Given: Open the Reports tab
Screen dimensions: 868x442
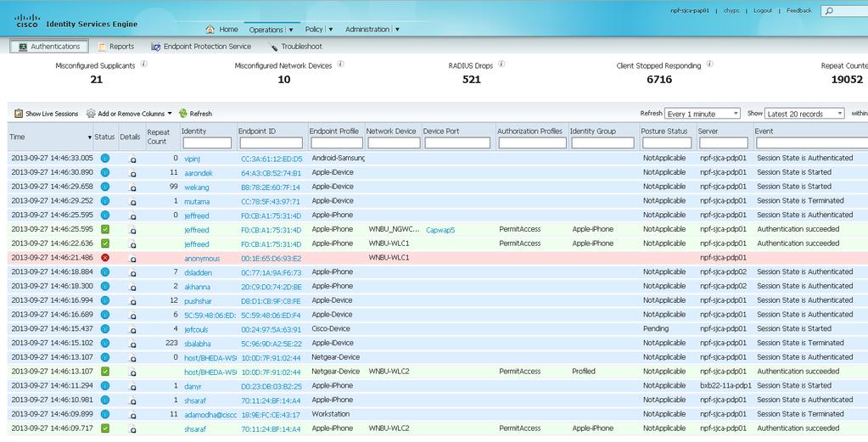Looking at the screenshot, I should 115,47.
